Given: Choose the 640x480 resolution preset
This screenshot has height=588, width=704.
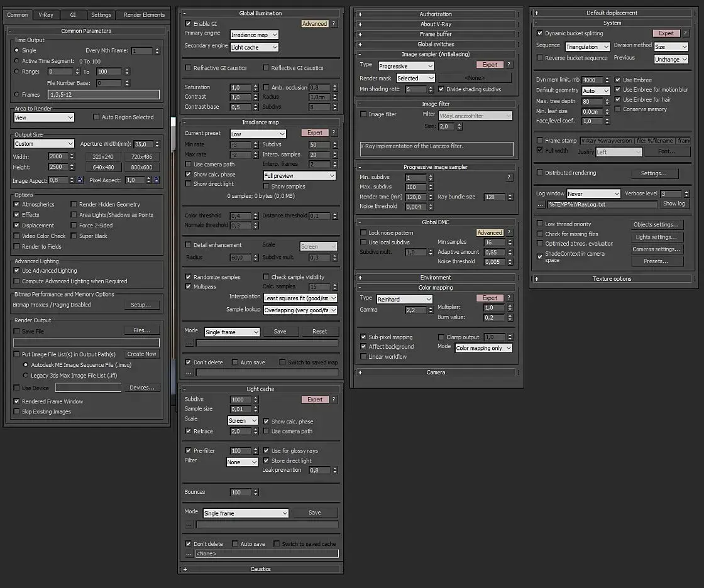Looking at the screenshot, I should [103, 168].
